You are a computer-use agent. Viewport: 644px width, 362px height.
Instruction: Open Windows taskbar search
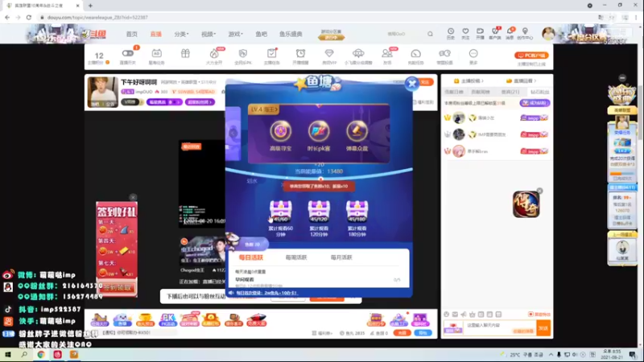[x=24, y=355]
